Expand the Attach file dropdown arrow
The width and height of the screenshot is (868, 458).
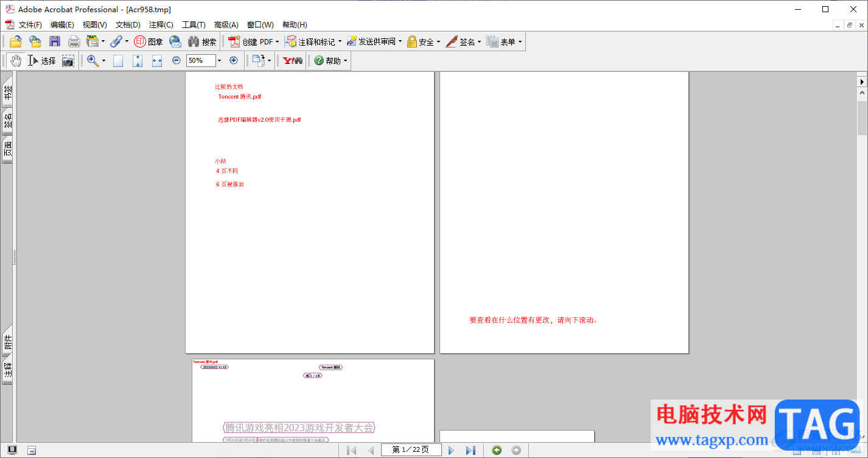[127, 42]
